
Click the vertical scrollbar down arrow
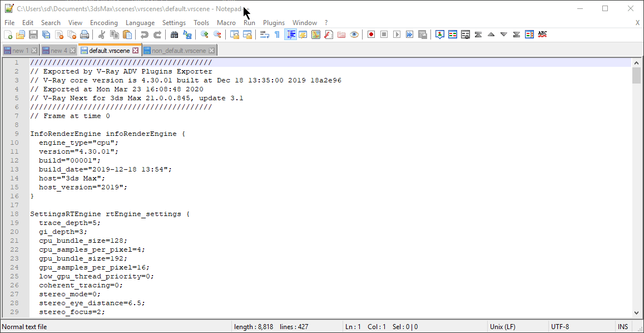[x=637, y=312]
